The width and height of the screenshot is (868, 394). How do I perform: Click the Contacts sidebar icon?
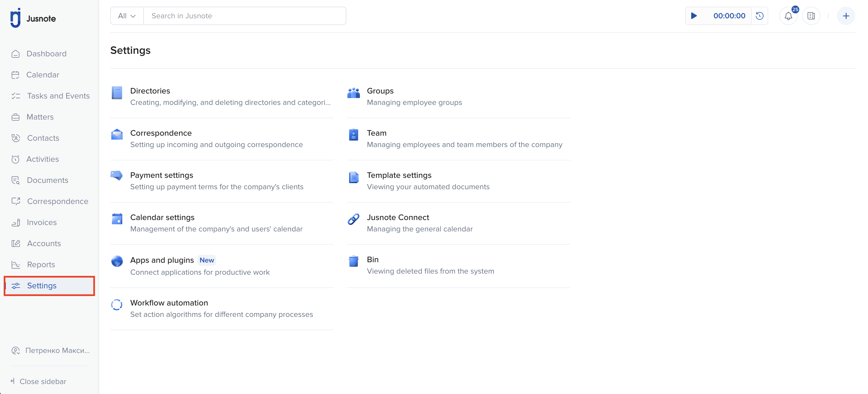coord(16,138)
